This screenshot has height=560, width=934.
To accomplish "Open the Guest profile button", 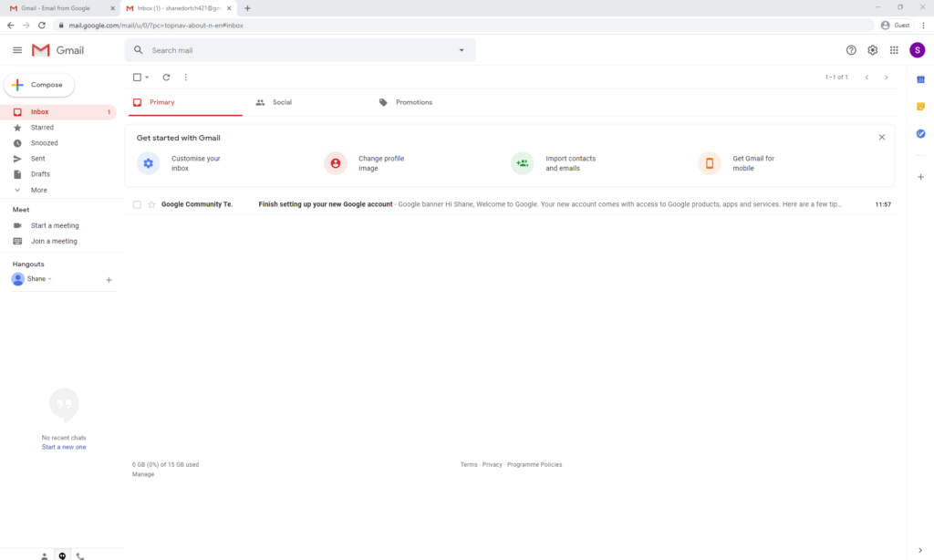I will point(896,25).
